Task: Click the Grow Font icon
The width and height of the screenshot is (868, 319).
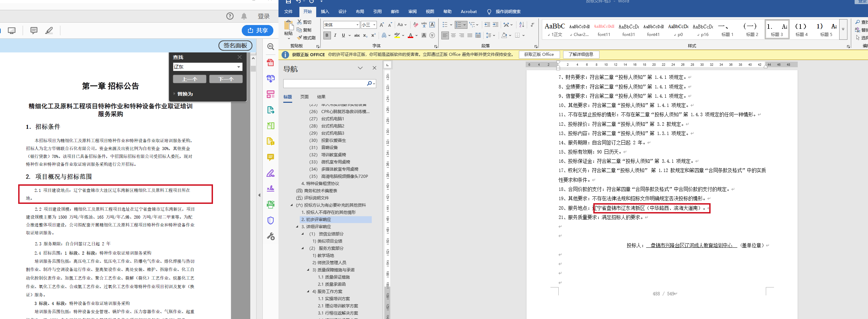Action: point(382,25)
